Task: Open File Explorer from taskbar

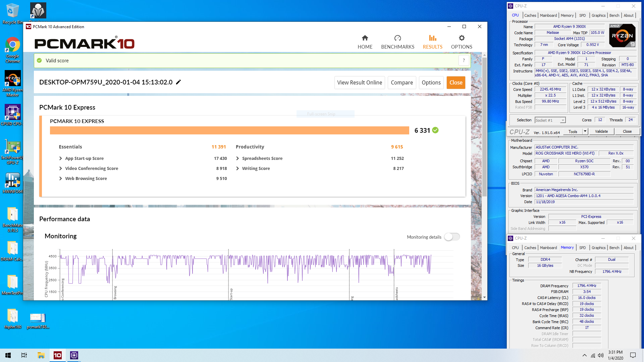Action: coord(41,355)
